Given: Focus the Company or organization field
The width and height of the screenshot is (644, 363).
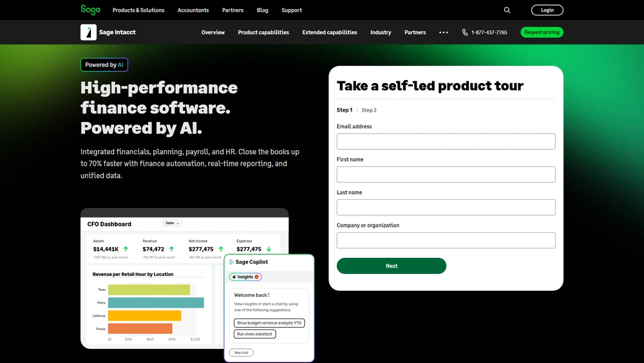Looking at the screenshot, I should [446, 240].
